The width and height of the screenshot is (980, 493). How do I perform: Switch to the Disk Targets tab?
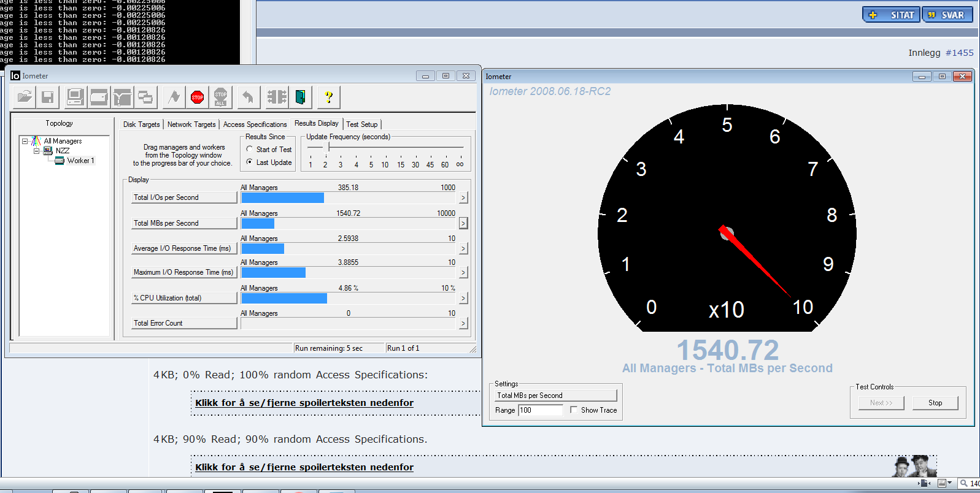point(142,124)
